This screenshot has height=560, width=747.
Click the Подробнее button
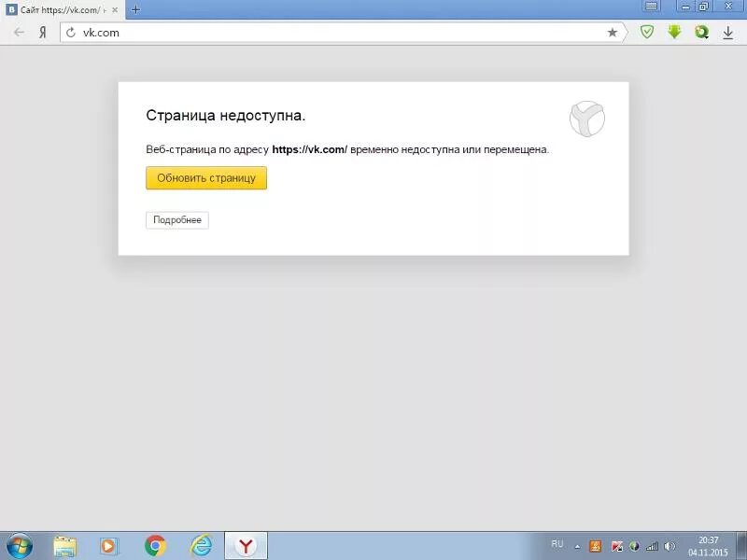(177, 220)
